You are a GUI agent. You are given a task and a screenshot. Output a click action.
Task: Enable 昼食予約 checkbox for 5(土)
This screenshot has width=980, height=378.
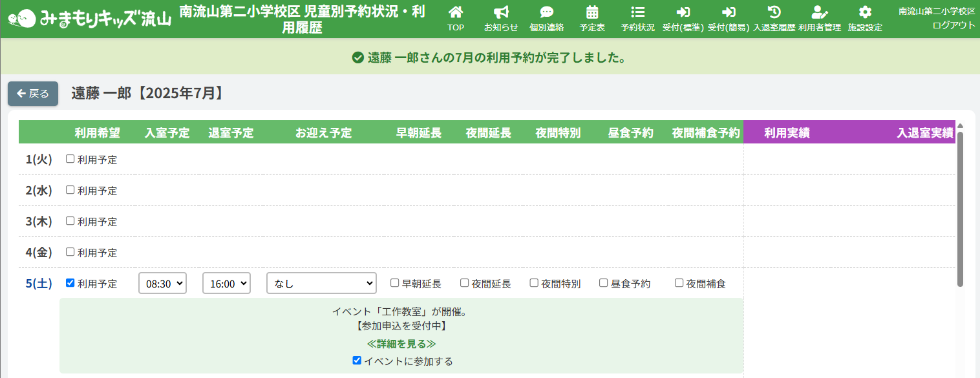click(x=603, y=283)
